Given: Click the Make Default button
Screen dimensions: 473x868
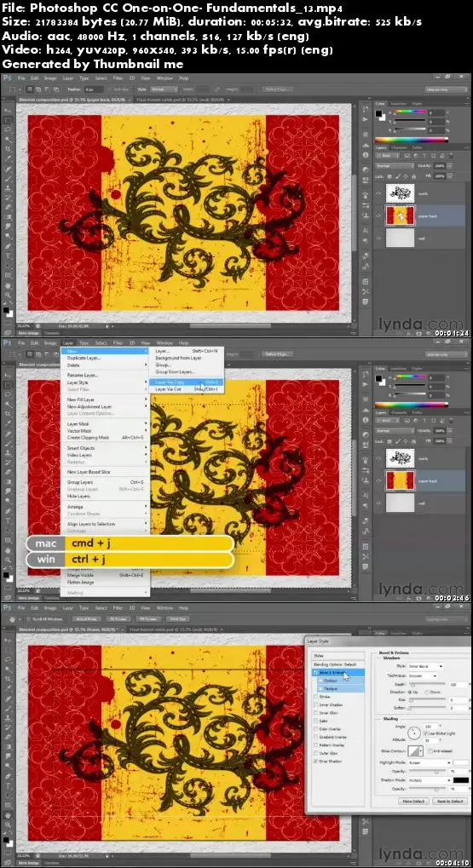Looking at the screenshot, I should (x=413, y=801).
